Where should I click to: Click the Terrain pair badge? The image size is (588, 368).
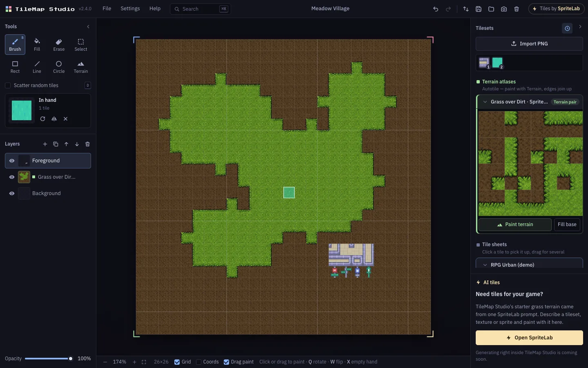click(565, 102)
